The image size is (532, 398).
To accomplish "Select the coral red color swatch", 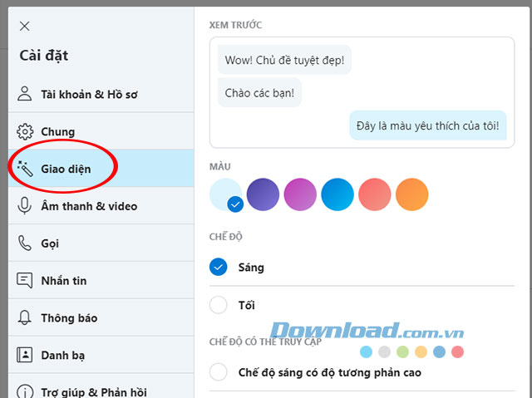I will pos(375,194).
